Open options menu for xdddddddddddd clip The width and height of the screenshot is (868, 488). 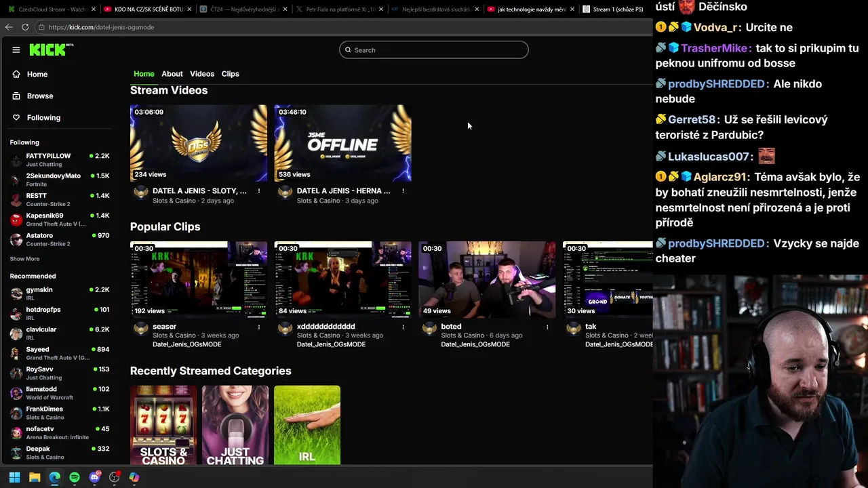tap(403, 327)
